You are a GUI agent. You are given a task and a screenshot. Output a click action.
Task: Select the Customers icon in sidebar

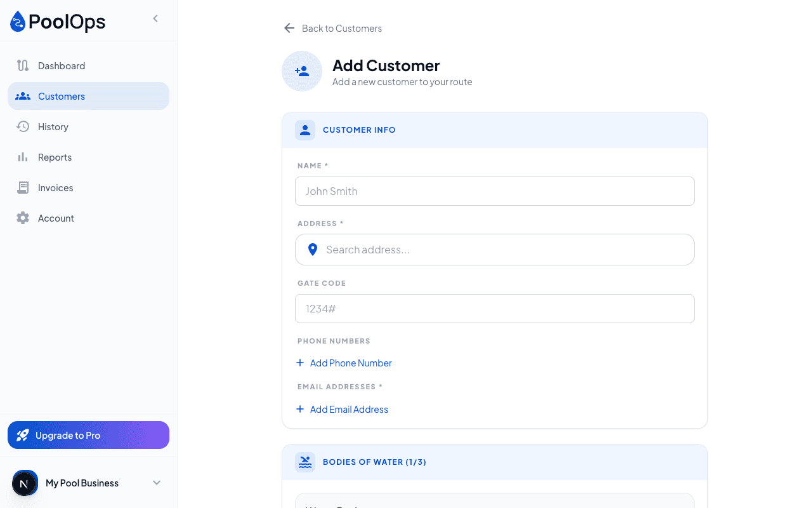[23, 96]
